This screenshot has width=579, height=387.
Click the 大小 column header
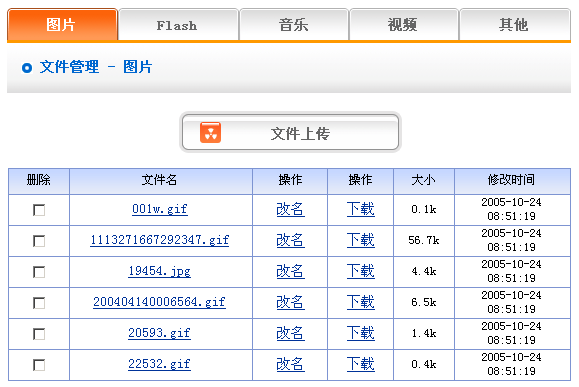[424, 181]
